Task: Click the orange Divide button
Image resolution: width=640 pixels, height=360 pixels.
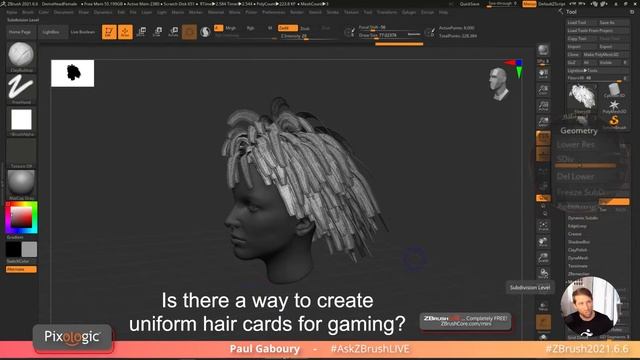Action: click(x=614, y=202)
